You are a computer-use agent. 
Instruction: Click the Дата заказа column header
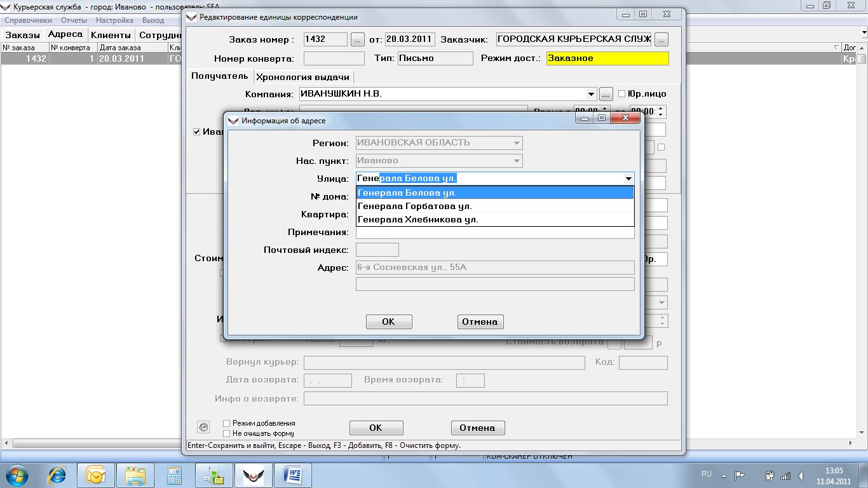point(133,48)
